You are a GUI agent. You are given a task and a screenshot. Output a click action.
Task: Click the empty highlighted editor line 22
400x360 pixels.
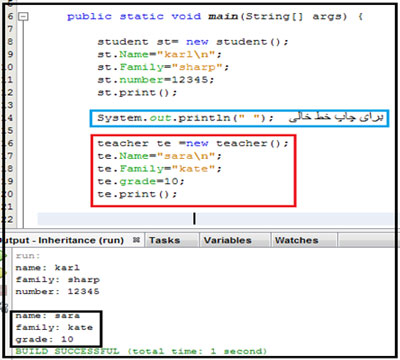(x=216, y=219)
